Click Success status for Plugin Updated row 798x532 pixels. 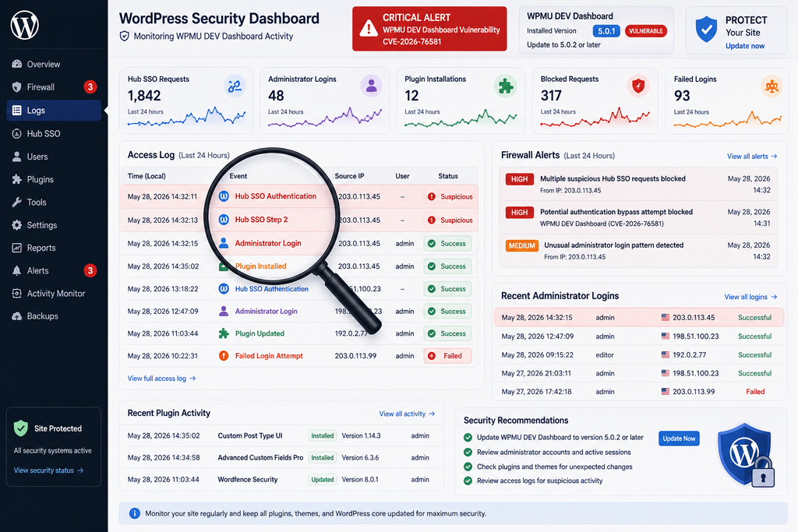pos(447,333)
